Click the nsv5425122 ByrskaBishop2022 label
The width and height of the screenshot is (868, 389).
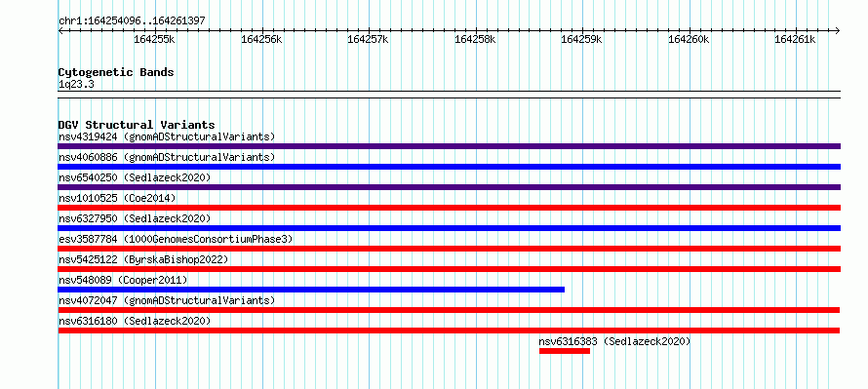pos(143,259)
